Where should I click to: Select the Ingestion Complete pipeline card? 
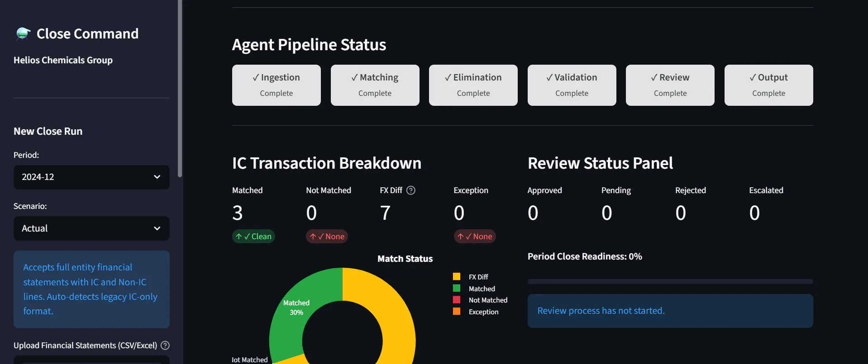[x=277, y=85]
